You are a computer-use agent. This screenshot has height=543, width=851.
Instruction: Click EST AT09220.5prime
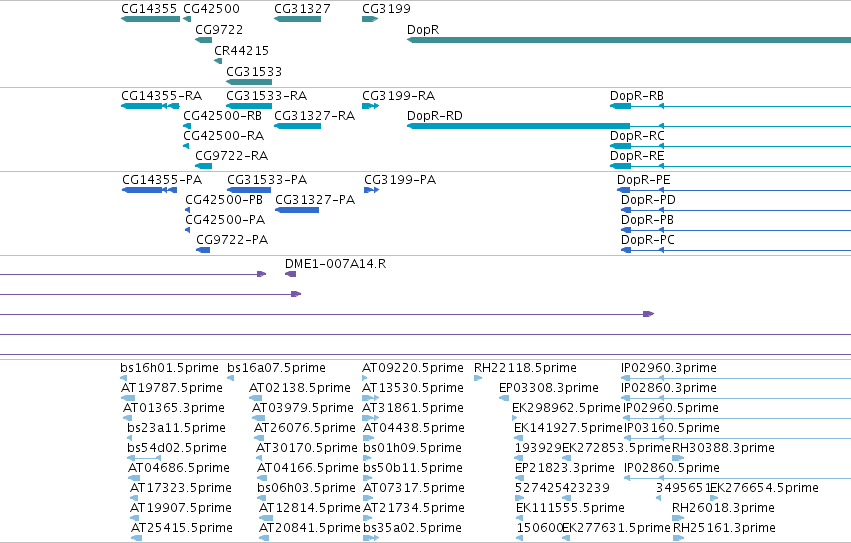tap(365, 378)
